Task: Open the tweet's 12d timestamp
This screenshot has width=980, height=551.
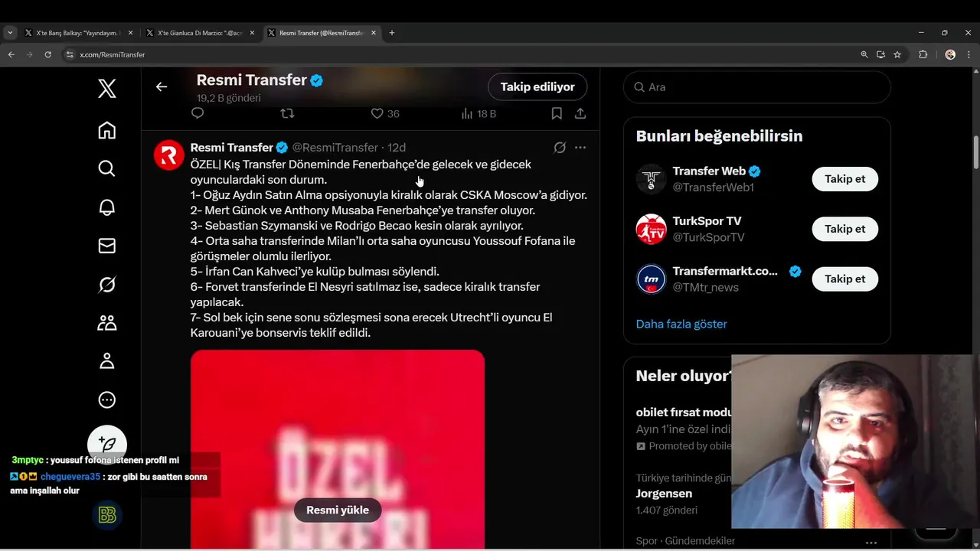Action: 397,148
